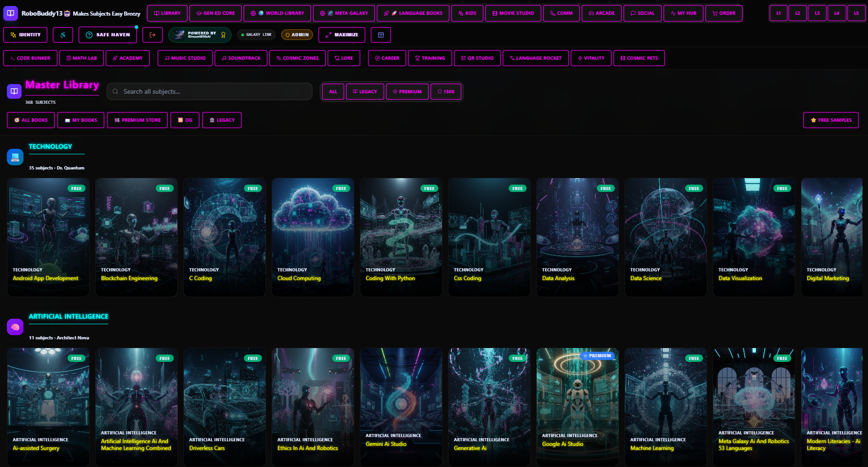
Task: Click the panel icon beside Maximize
Action: click(381, 35)
